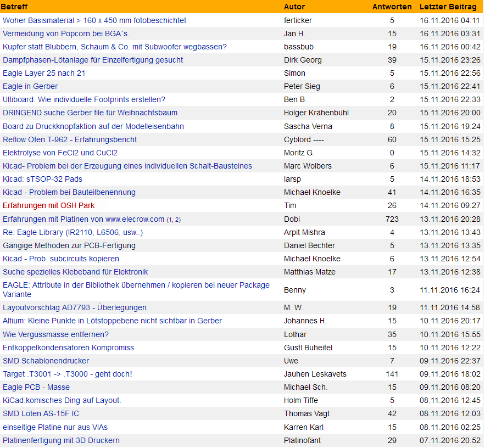Click author name 'Marc Wolbers'
The width and height of the screenshot is (485, 448).
308,166
